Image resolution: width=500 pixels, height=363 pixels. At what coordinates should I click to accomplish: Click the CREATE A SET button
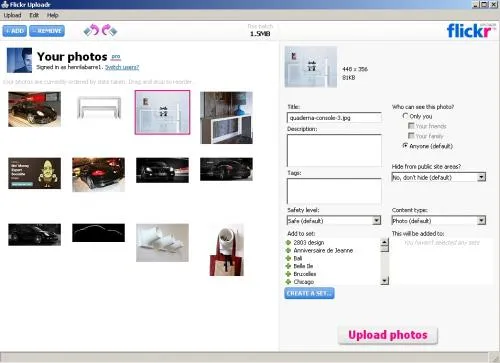[x=309, y=293]
